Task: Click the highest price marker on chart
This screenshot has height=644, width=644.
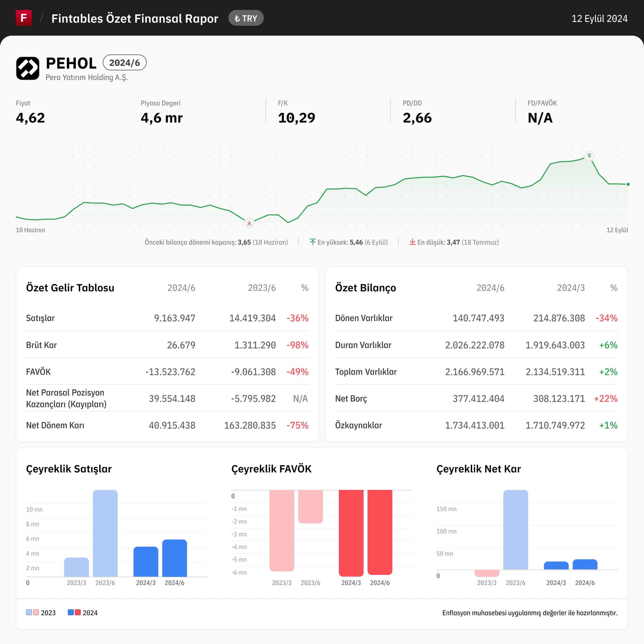Action: [589, 156]
